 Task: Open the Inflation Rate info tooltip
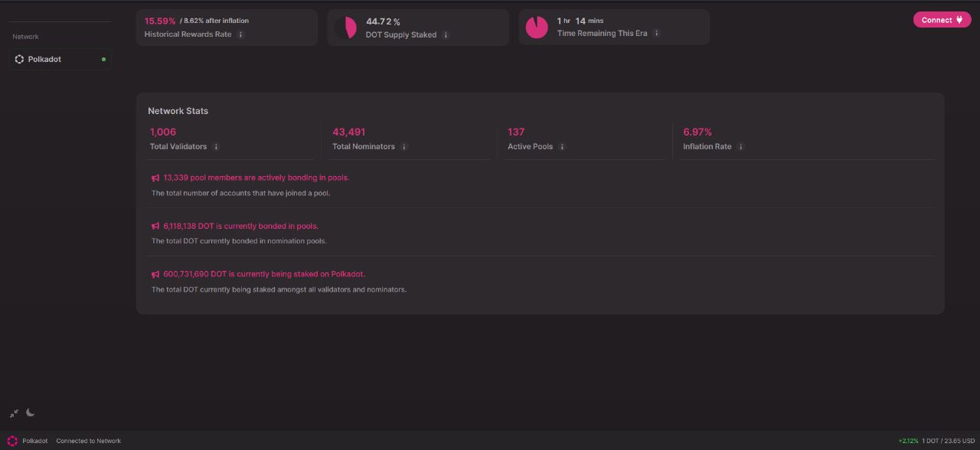coord(740,146)
